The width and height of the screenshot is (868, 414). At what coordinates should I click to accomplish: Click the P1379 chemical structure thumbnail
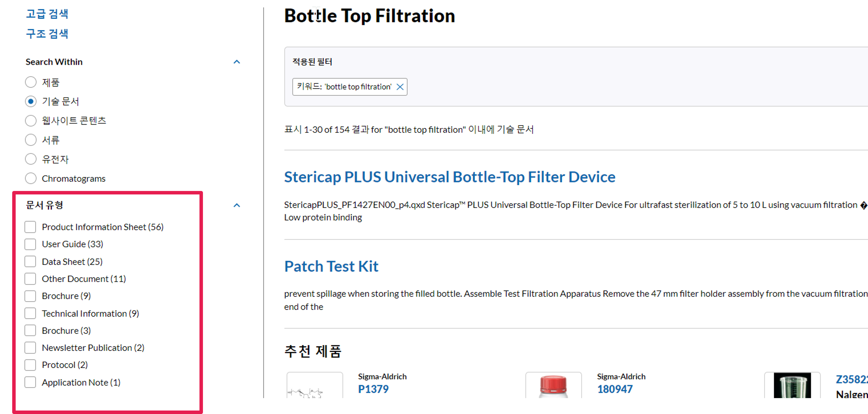(x=315, y=386)
